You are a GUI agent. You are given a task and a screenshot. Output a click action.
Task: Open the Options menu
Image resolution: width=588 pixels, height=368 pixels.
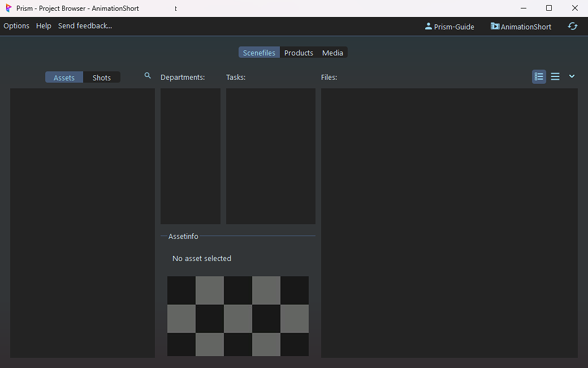[x=16, y=26]
